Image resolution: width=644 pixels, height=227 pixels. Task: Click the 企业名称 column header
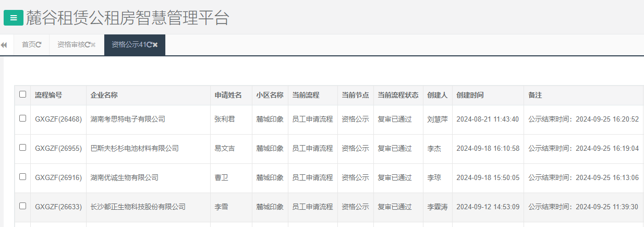(104, 95)
